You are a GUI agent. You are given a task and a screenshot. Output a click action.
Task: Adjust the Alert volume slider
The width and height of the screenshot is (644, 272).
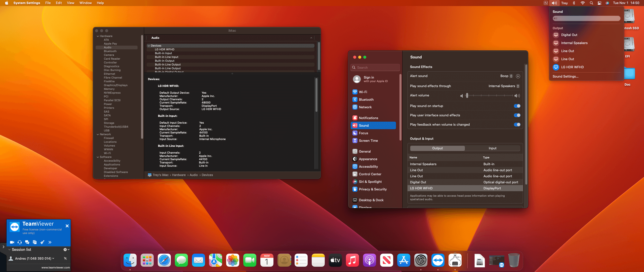click(467, 96)
